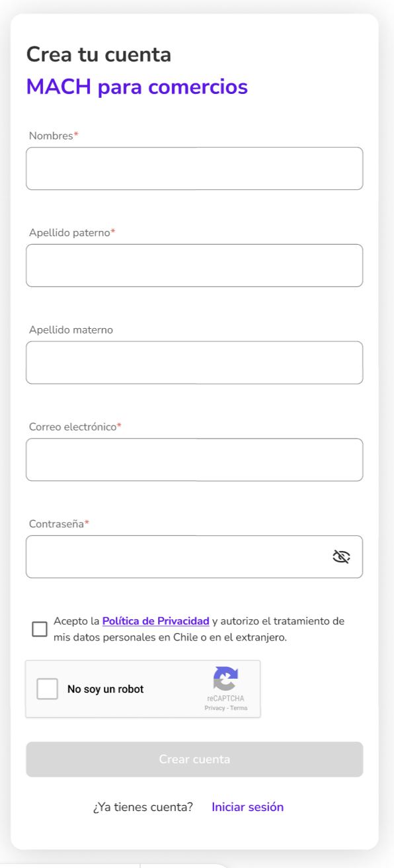Image resolution: width=394 pixels, height=868 pixels.
Task: Click into the Apellido materno field
Action: (194, 363)
